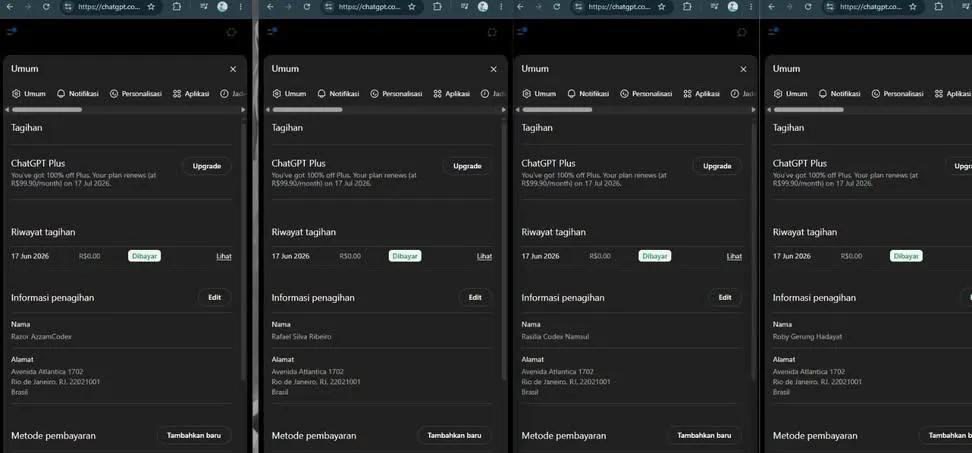This screenshot has height=453, width=972.
Task: Open Lihat invoice link in Razor AzzamCodex window
Action: [224, 256]
